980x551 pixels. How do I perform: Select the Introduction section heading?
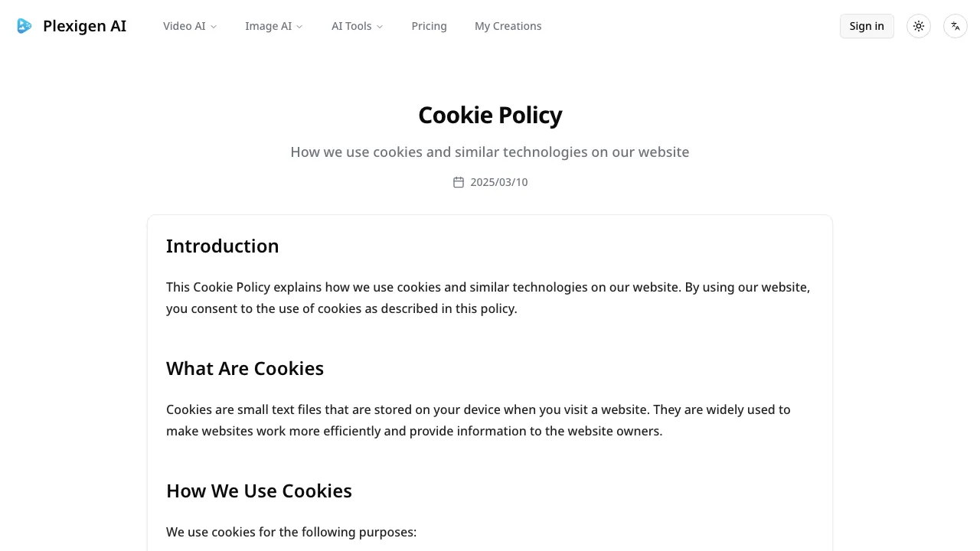point(222,246)
